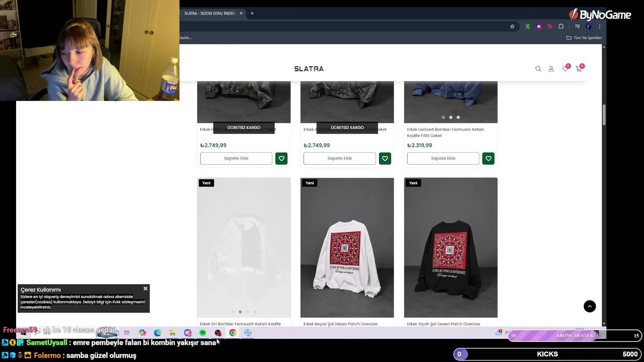
Task: Open Discord from the taskbar
Action: tap(188, 333)
